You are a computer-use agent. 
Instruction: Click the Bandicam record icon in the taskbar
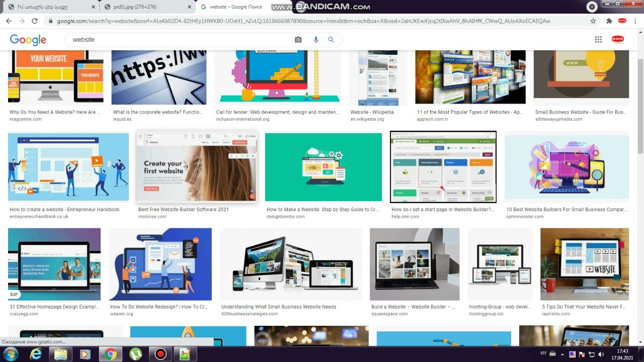point(160,354)
